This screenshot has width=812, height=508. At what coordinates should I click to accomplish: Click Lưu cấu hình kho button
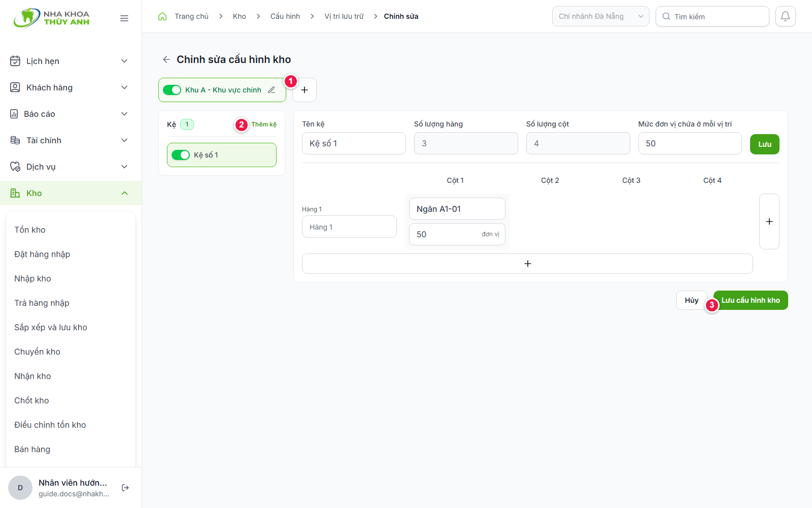coord(751,300)
